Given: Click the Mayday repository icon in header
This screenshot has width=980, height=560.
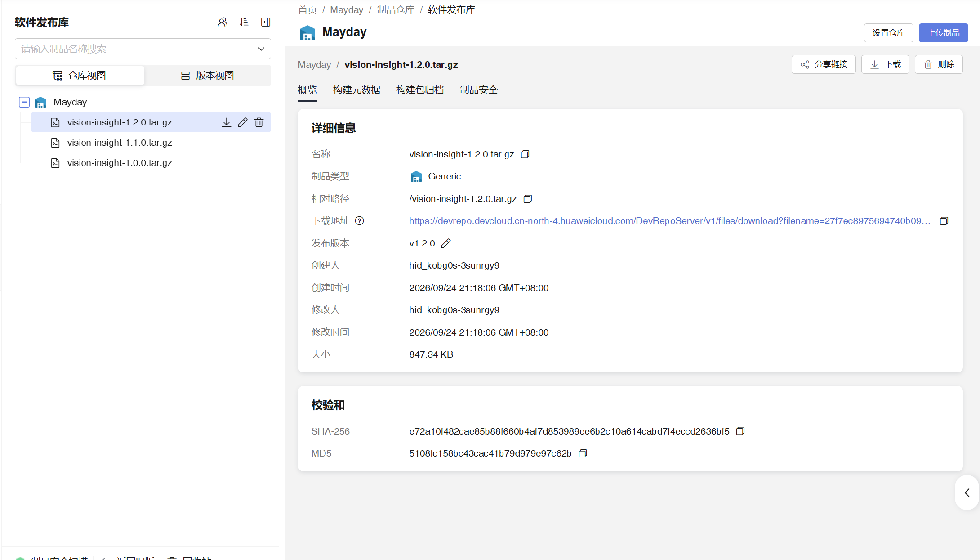Looking at the screenshot, I should [307, 32].
